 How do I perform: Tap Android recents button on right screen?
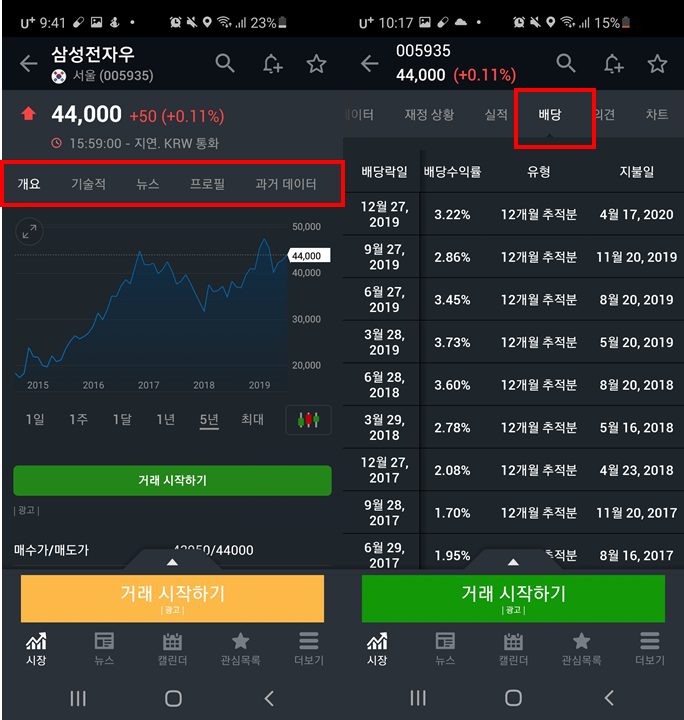[418, 698]
